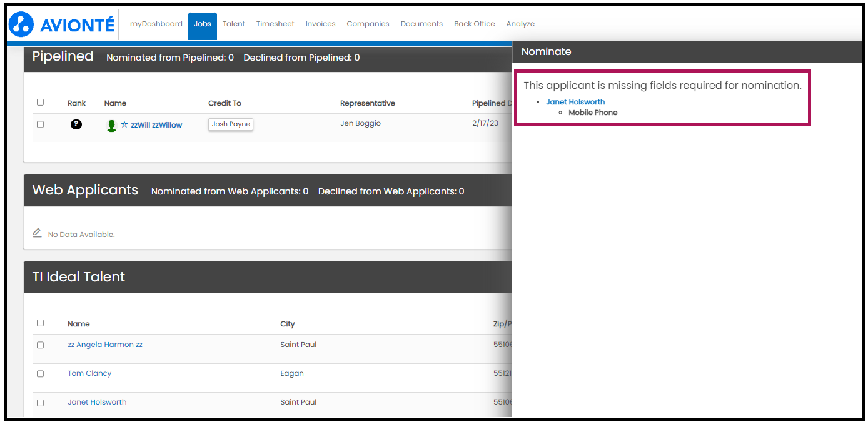Sort by the Representative column header
868x424 pixels.
point(368,103)
